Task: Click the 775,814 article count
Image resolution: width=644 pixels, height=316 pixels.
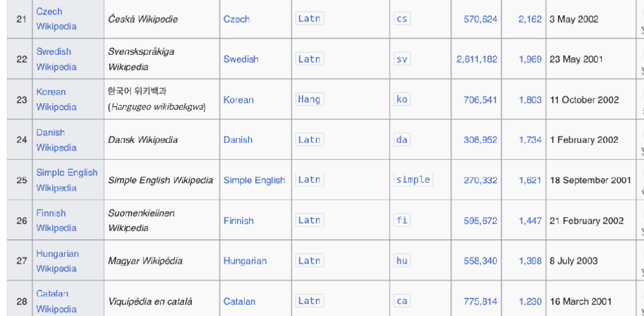Action: click(480, 301)
